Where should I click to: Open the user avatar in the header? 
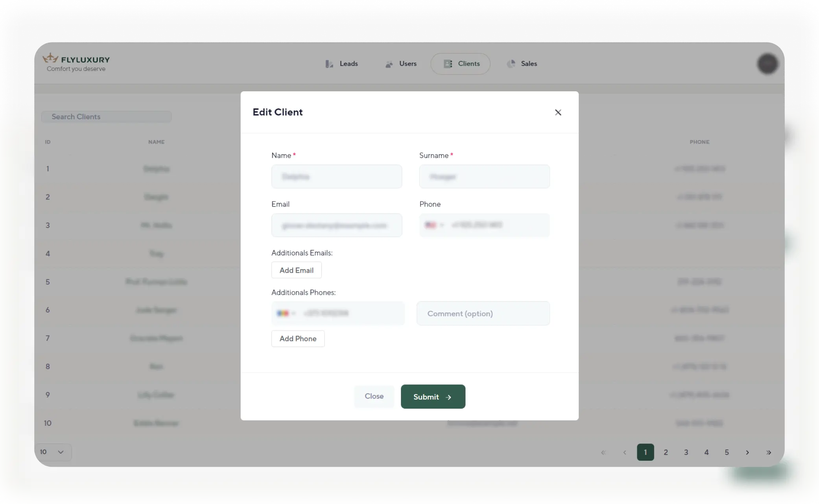pyautogui.click(x=767, y=64)
